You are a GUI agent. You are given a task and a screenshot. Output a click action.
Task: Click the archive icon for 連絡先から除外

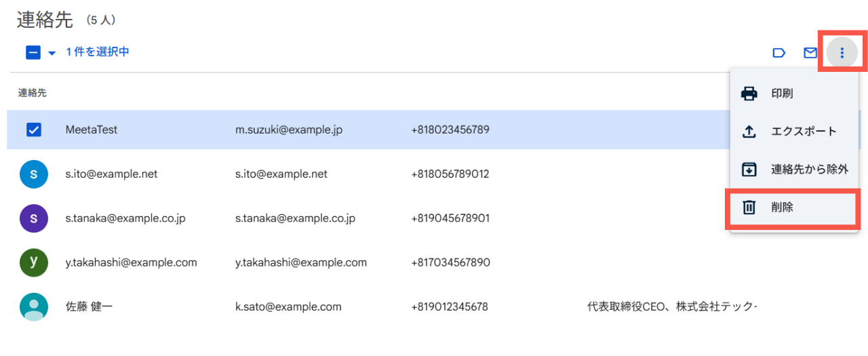(x=749, y=170)
